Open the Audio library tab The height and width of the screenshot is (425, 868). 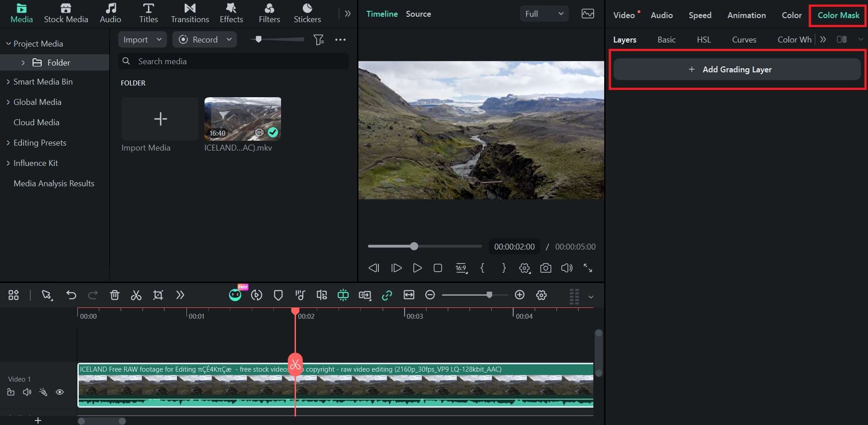110,14
